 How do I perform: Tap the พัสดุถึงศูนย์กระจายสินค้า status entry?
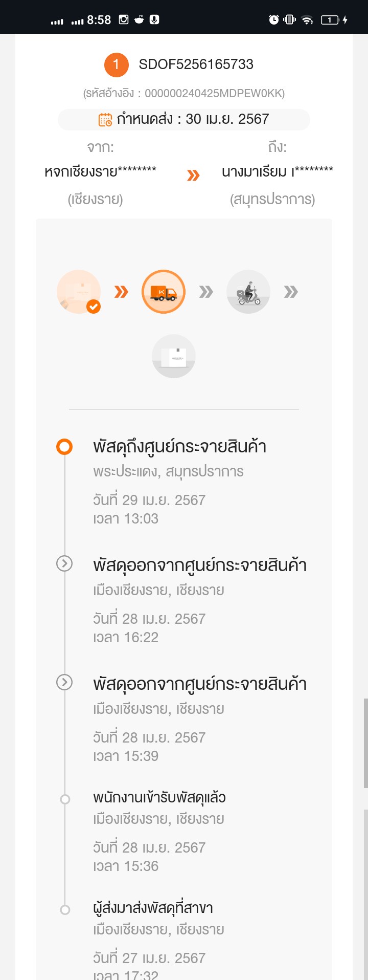179,447
